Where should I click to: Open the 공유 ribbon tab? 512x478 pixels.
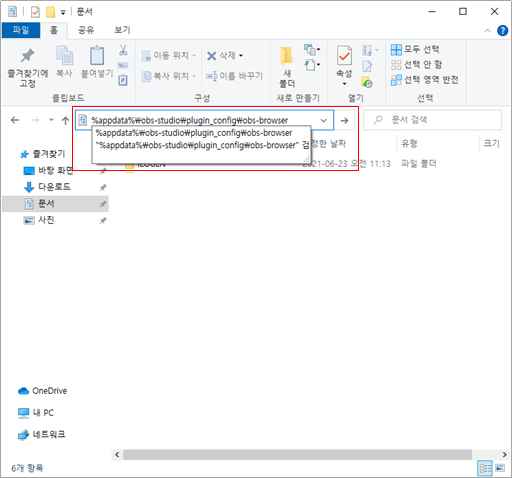(86, 30)
